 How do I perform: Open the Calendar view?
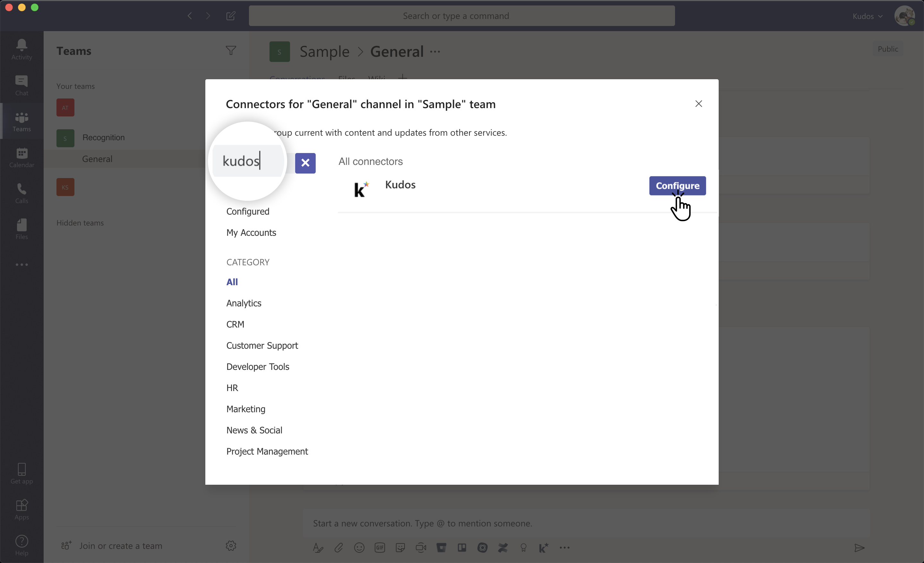[22, 158]
